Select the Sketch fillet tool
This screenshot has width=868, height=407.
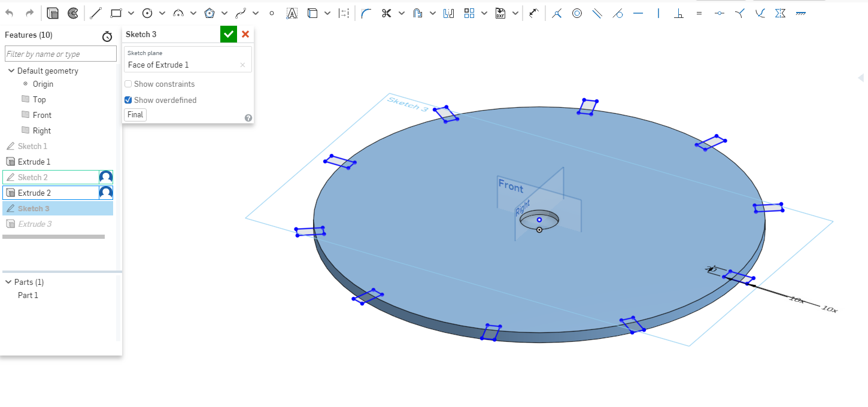(366, 13)
